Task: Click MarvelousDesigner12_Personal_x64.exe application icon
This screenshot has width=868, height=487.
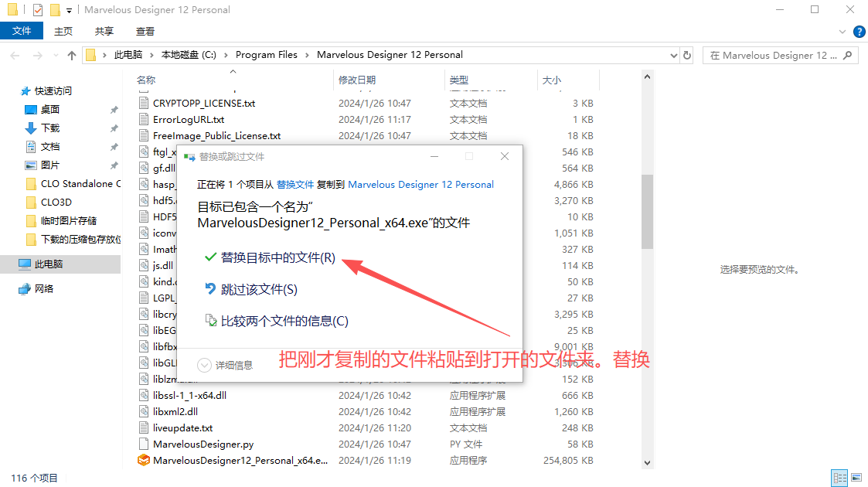Action: (145, 459)
